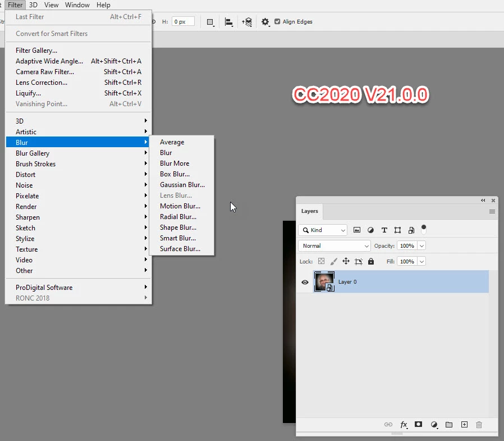Expand the Stylize submenu
Image resolution: width=504 pixels, height=441 pixels.
pos(79,238)
